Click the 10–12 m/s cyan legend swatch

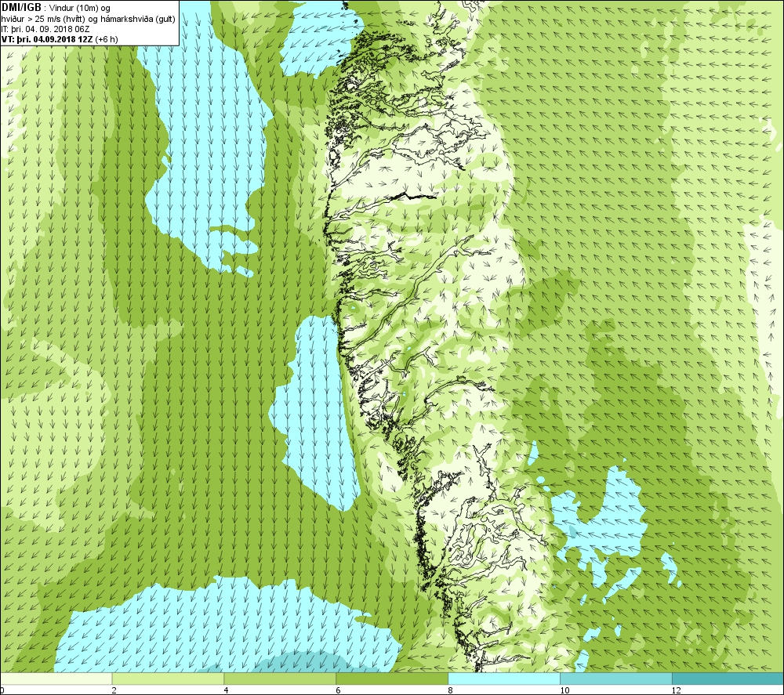(616, 679)
